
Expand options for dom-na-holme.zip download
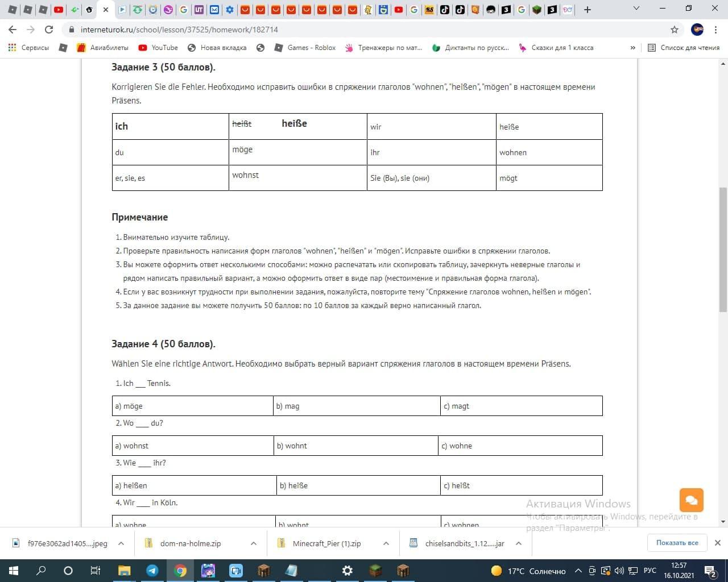[x=254, y=543]
